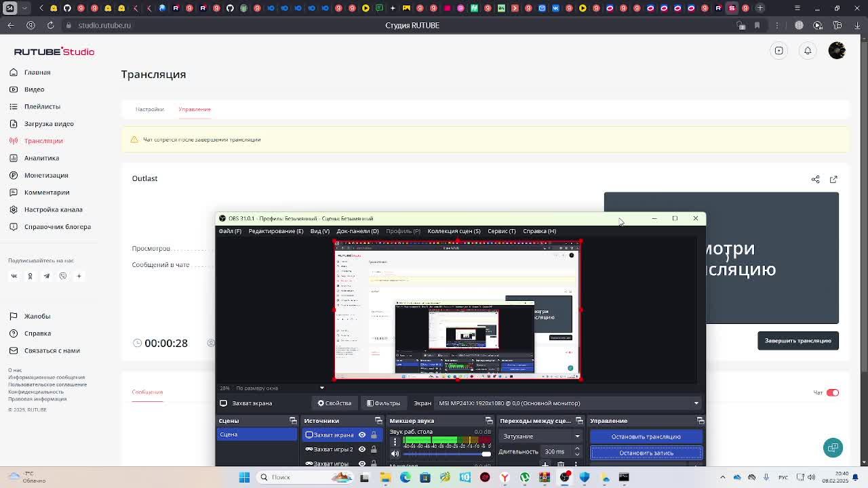Click the browser address bar studio.rutube.ru
Viewport: 868px width, 488px height.
point(104,25)
